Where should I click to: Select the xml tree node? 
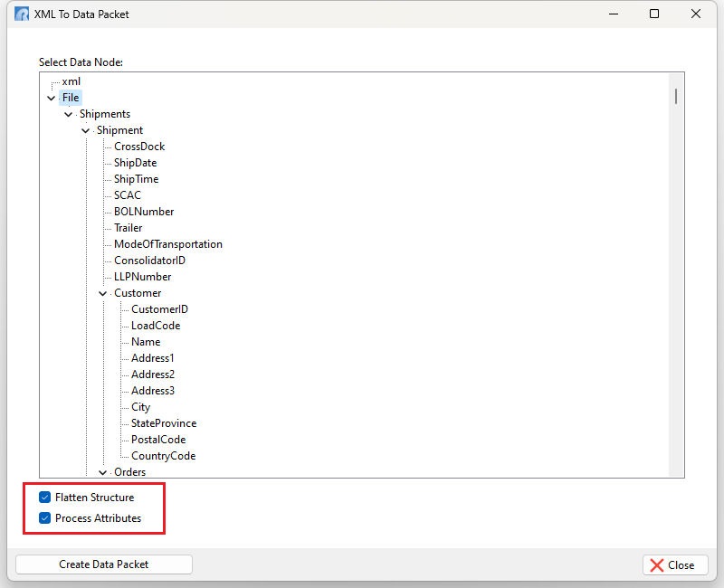coord(71,81)
